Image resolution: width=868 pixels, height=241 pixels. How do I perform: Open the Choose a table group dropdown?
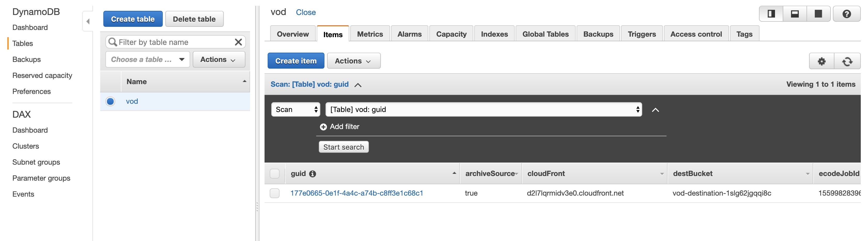[148, 60]
